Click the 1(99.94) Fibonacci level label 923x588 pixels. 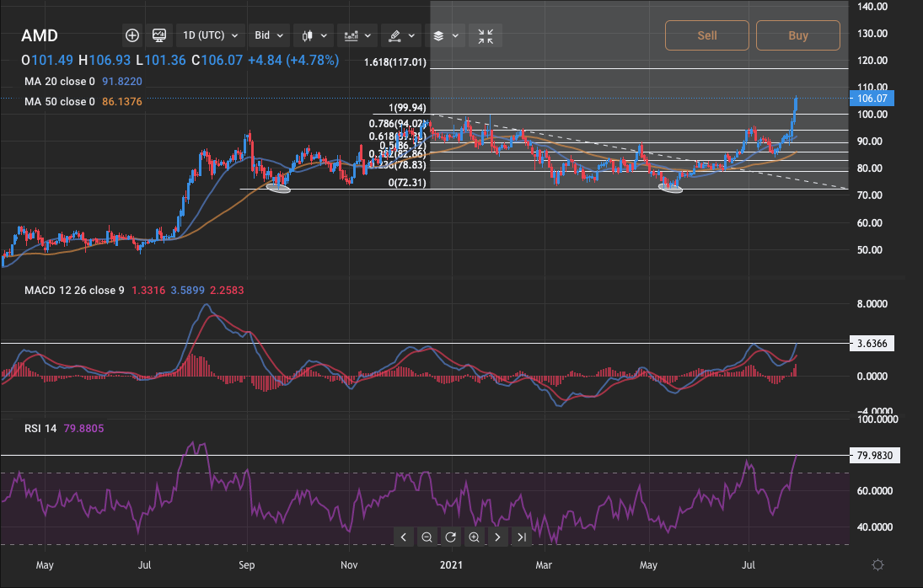[407, 108]
